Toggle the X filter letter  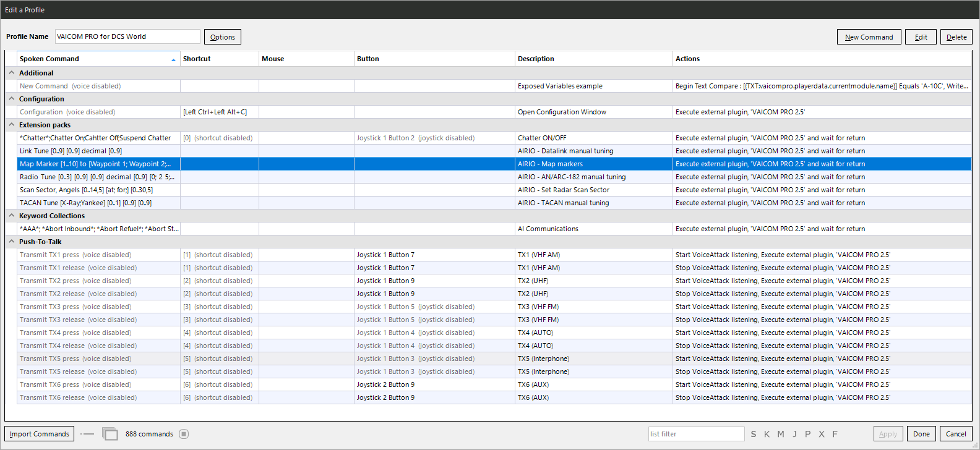822,434
